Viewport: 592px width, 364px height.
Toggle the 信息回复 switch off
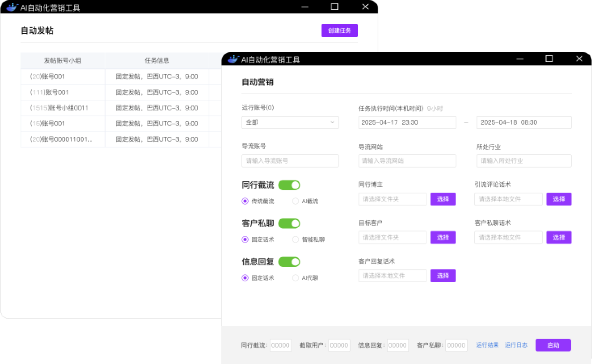point(289,262)
